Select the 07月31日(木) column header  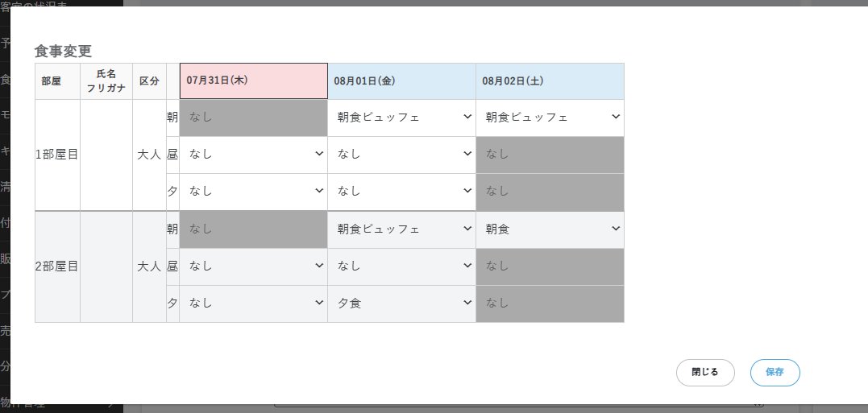click(253, 81)
